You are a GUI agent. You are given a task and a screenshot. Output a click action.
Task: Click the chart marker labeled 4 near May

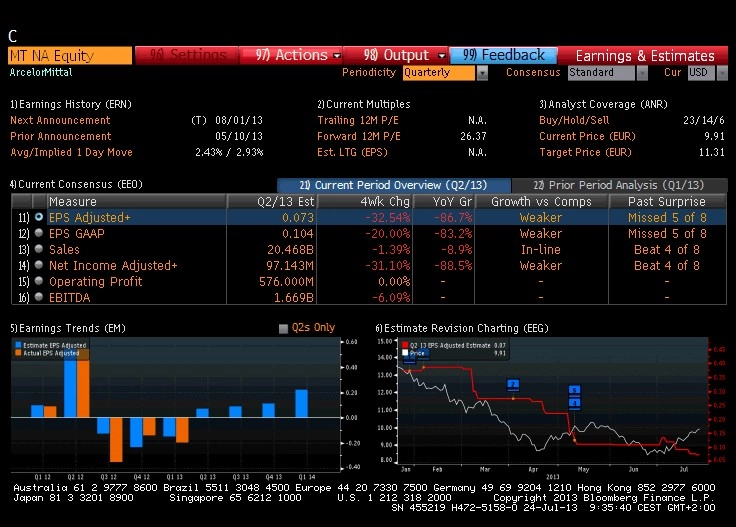(x=575, y=403)
